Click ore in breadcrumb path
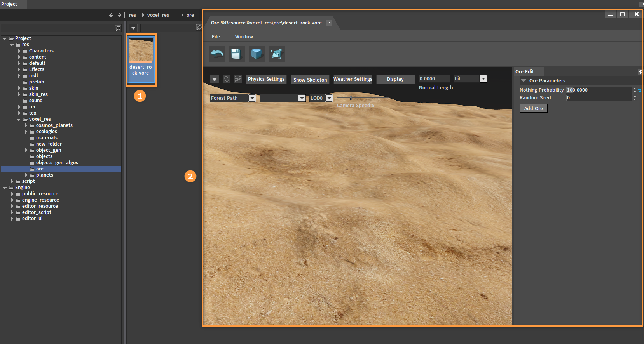 tap(190, 15)
